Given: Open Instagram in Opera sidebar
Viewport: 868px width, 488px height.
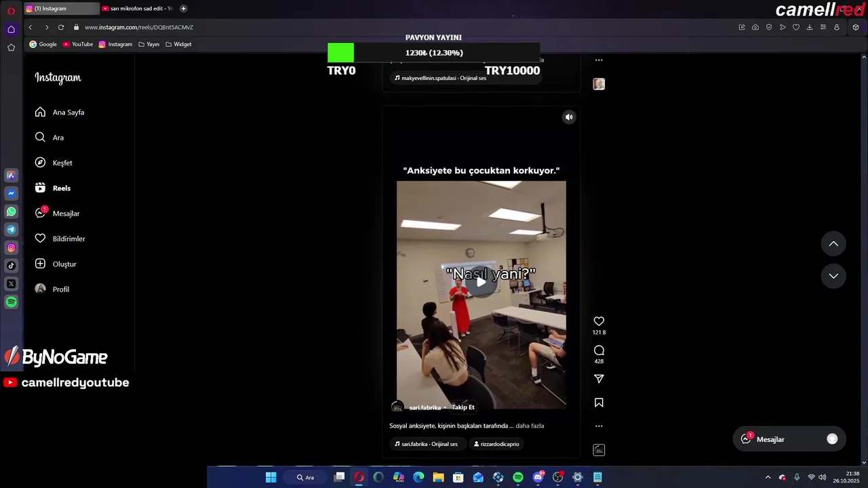Looking at the screenshot, I should coord(11,248).
